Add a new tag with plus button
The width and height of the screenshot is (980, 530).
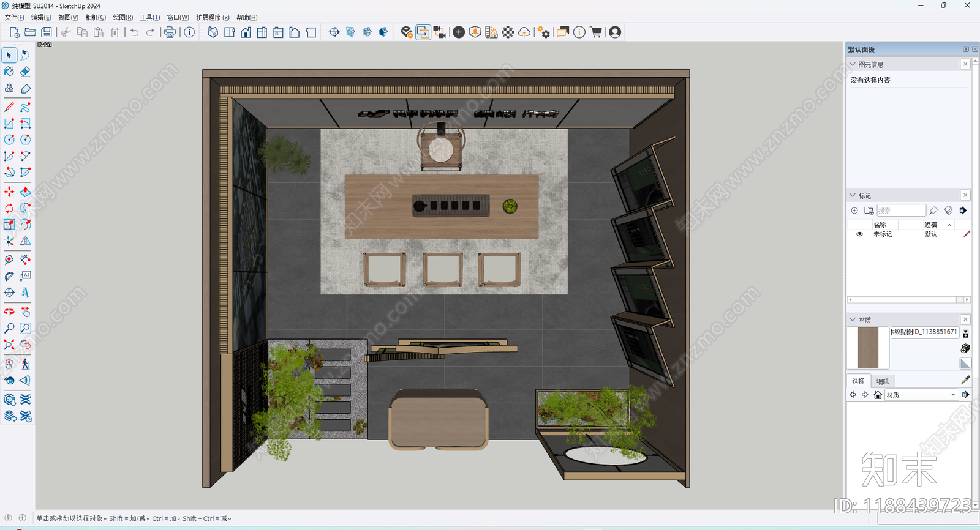854,211
